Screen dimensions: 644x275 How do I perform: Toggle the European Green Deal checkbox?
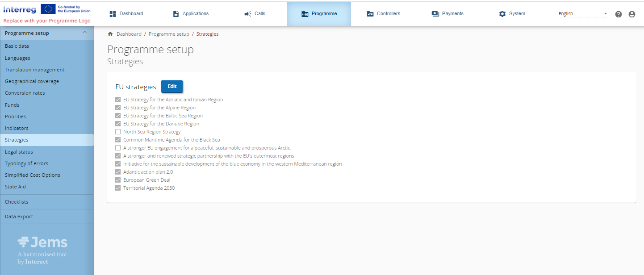(x=118, y=180)
